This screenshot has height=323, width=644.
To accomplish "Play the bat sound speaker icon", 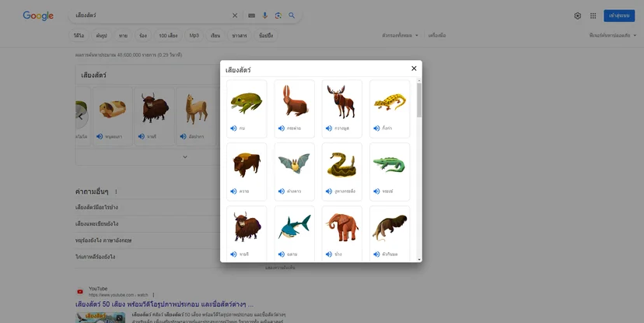I will [x=282, y=191].
